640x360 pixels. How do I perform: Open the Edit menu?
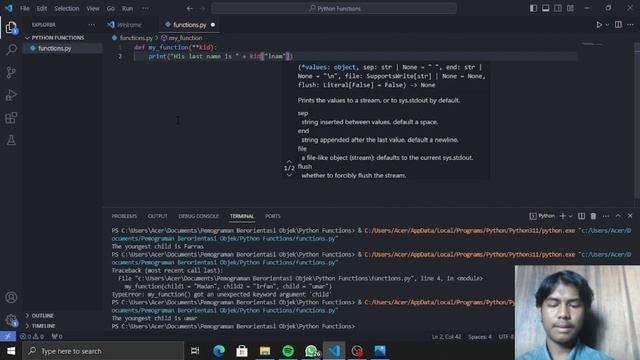42,8
